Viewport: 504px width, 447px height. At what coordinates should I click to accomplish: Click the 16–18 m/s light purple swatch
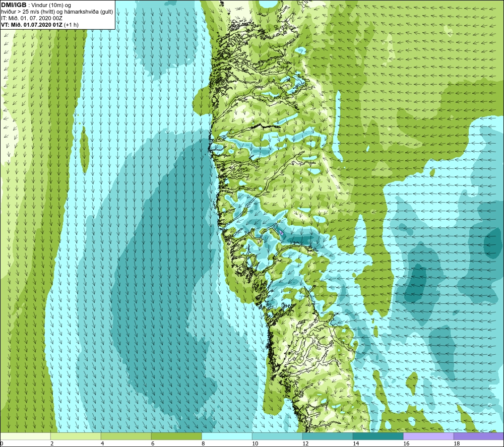click(428, 436)
